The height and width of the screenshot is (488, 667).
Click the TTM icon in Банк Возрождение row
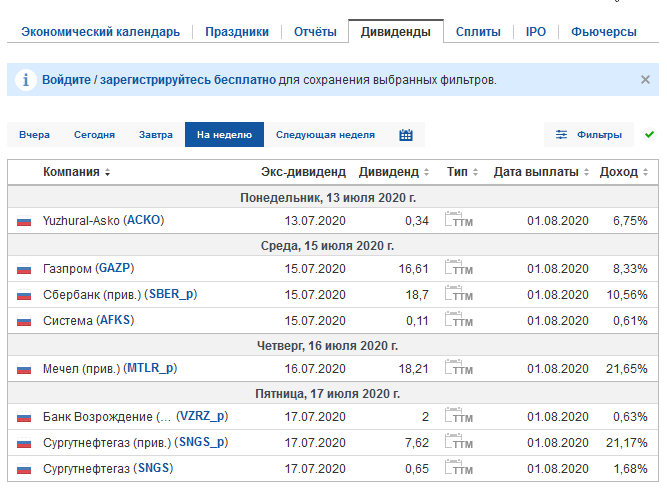tap(459, 415)
